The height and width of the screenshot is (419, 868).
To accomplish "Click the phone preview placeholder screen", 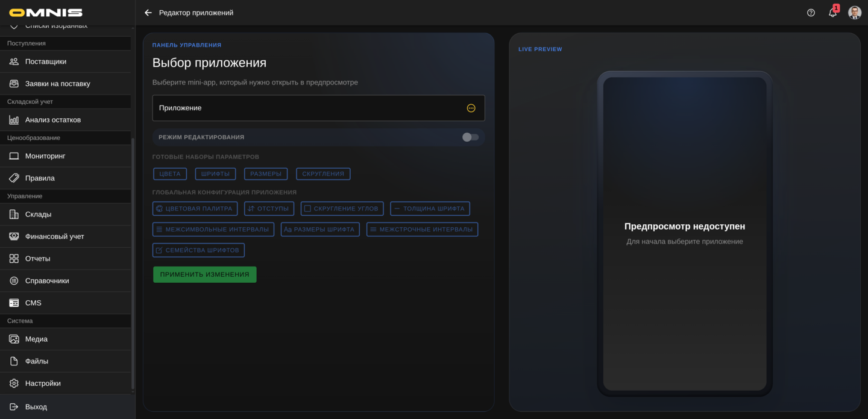I will (x=684, y=234).
